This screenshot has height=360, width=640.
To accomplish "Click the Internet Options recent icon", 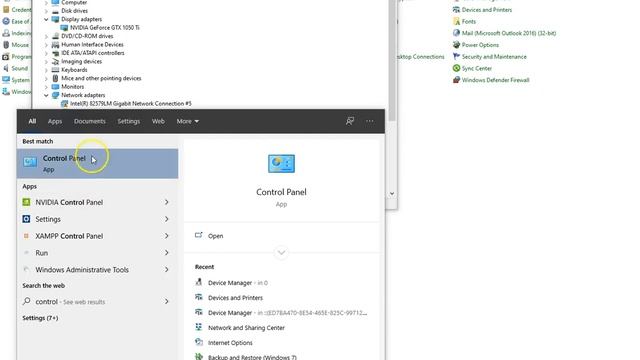I will pyautogui.click(x=199, y=342).
